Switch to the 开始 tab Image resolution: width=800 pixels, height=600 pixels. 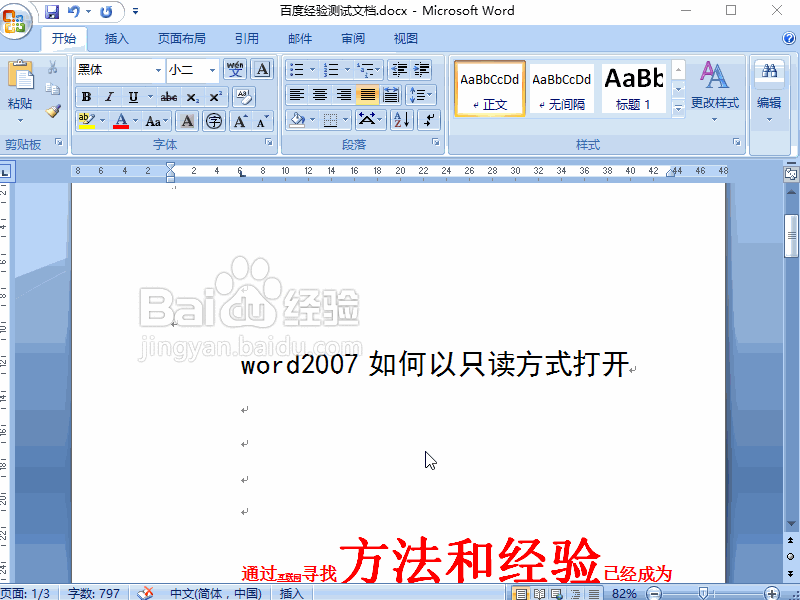[64, 39]
